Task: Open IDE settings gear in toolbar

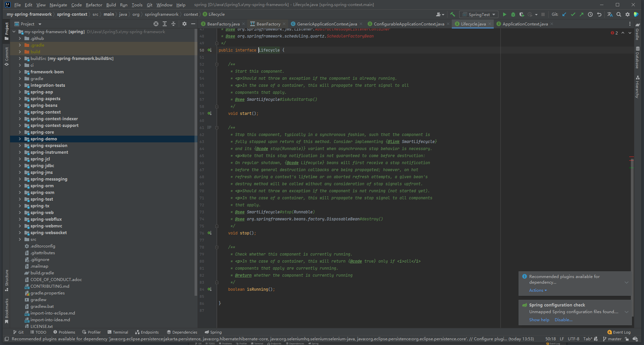Action: coord(628,14)
